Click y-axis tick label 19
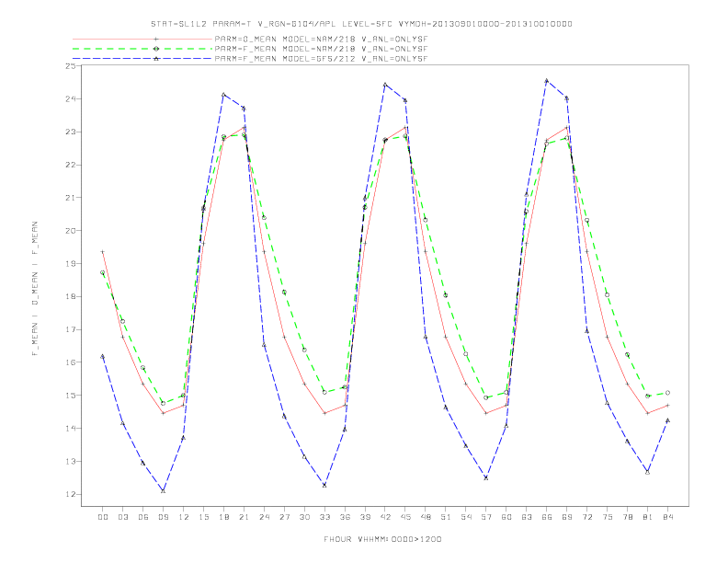The width and height of the screenshot is (728, 563). [71, 264]
